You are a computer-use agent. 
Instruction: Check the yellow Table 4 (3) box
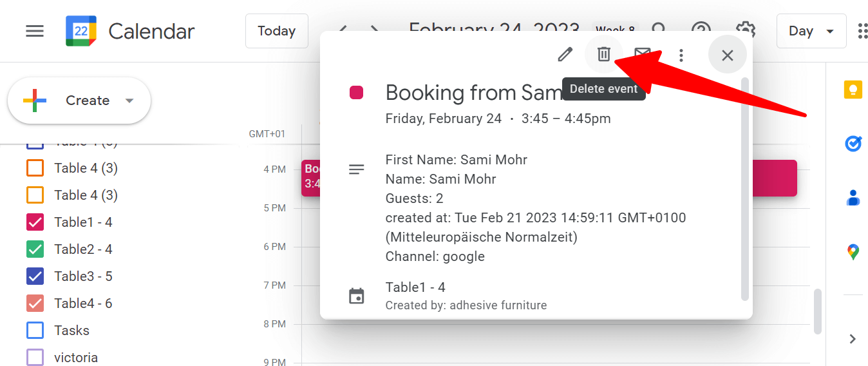[x=35, y=195]
